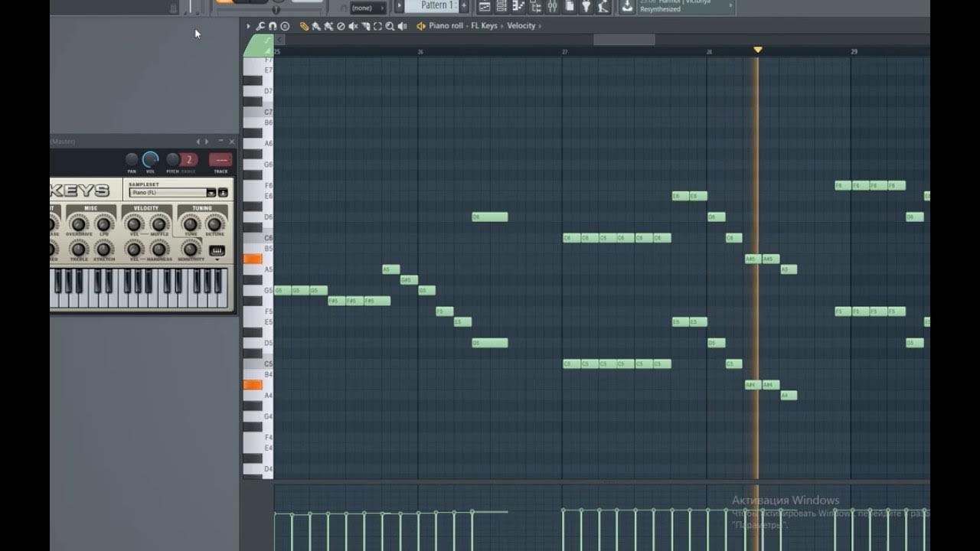Click the green corner triangle above piano keys

coord(258,45)
